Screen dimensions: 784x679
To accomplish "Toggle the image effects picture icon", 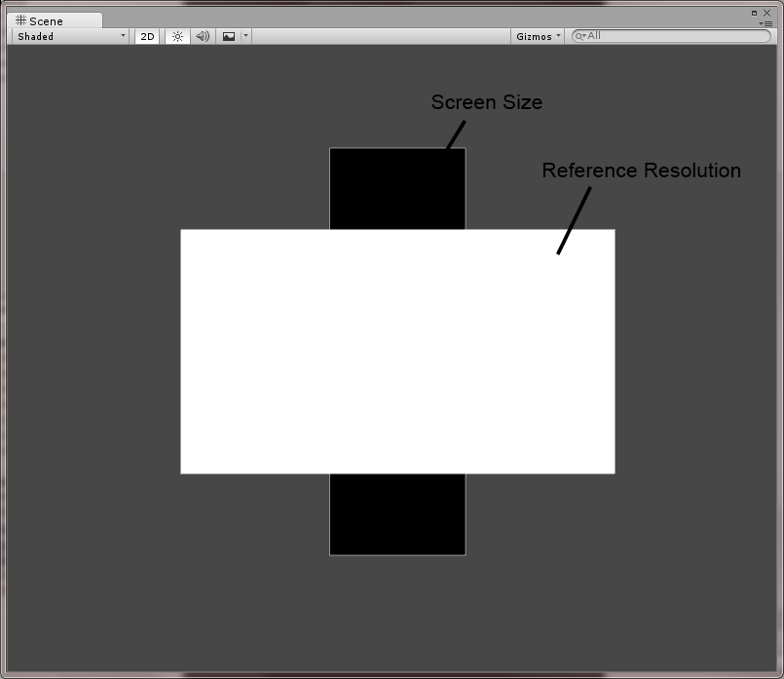I will 229,36.
